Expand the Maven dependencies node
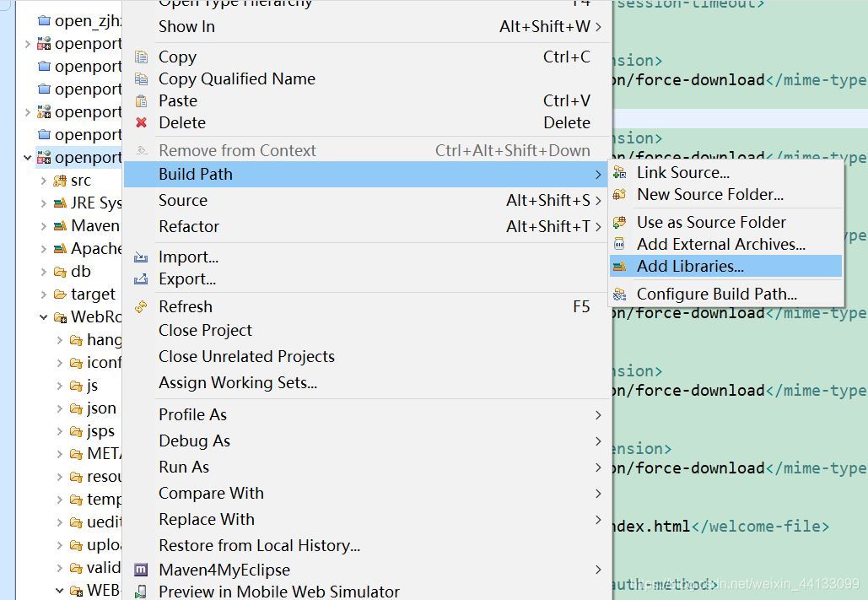Screen dimensions: 868x600 (x=43, y=226)
